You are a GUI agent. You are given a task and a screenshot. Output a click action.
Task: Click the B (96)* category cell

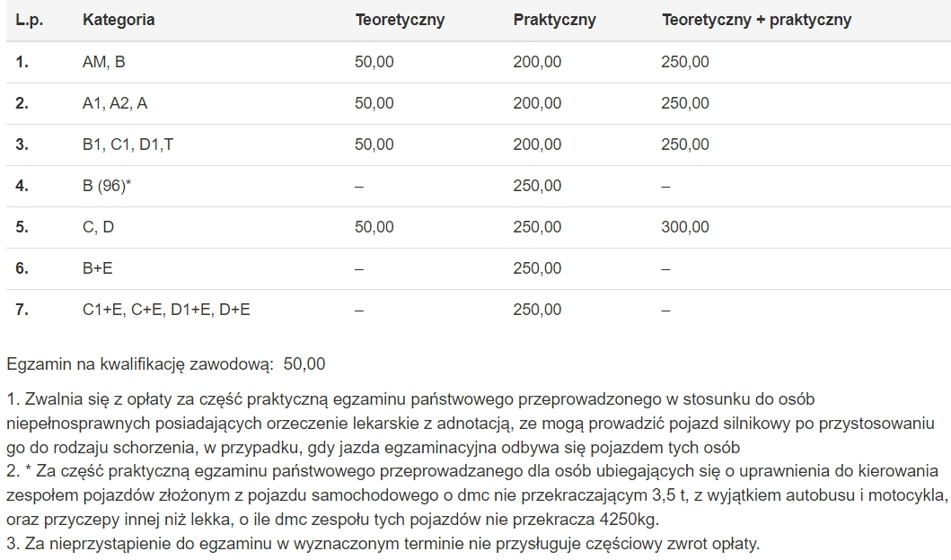coord(107,186)
